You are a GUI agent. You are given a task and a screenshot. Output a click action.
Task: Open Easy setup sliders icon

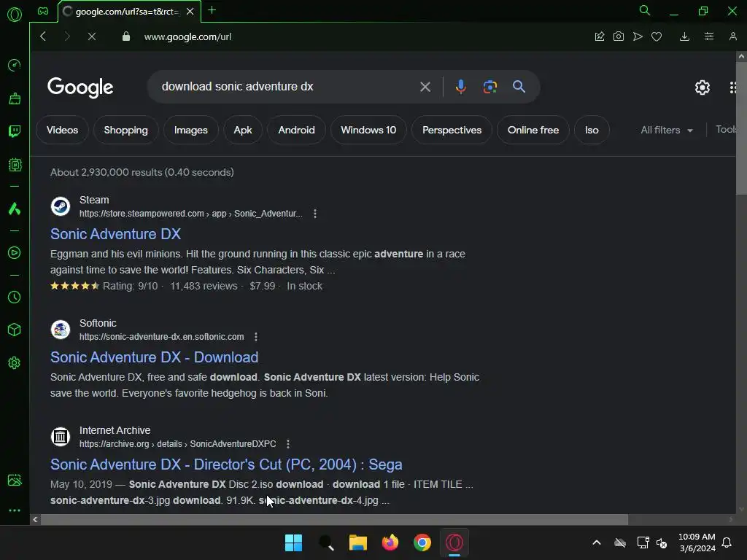tap(709, 36)
